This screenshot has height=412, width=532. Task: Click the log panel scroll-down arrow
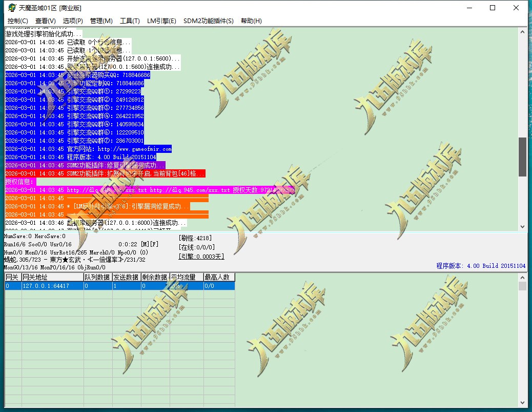522,226
